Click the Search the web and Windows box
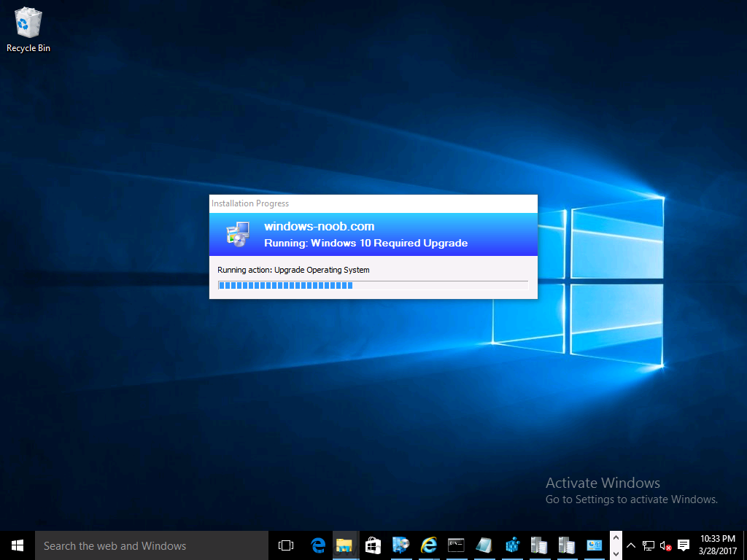The width and height of the screenshot is (747, 560). coord(152,545)
